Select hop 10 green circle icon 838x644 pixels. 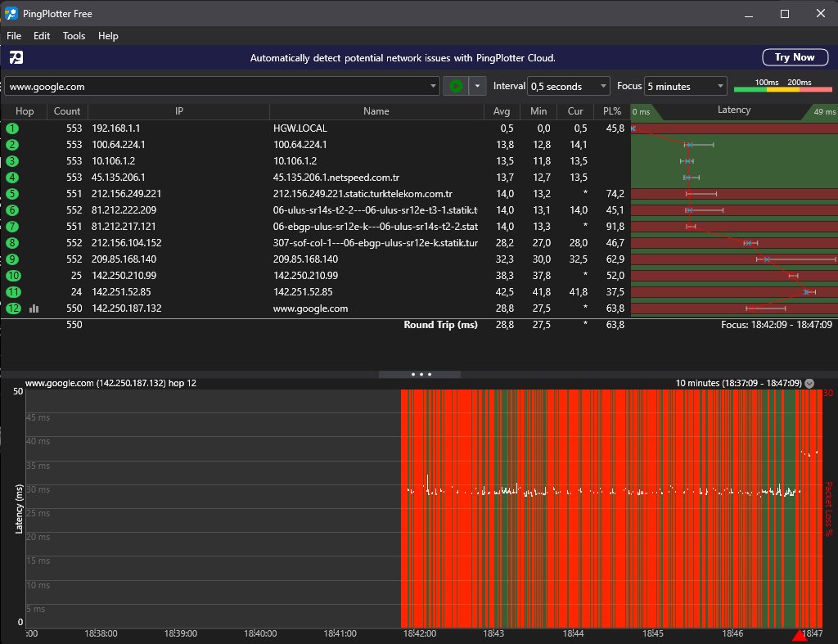coord(13,276)
